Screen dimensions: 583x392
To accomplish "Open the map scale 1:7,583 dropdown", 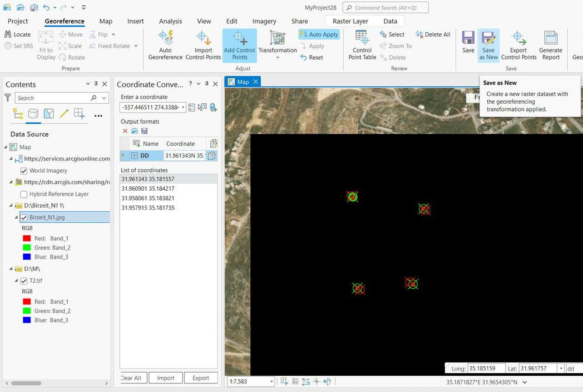I will pyautogui.click(x=271, y=381).
